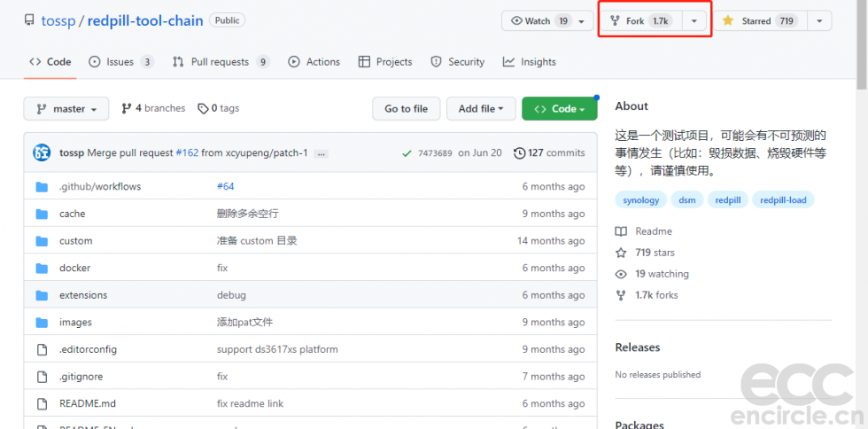868x429 pixels.
Task: Click the tossp avatar in commit row
Action: pos(43,153)
